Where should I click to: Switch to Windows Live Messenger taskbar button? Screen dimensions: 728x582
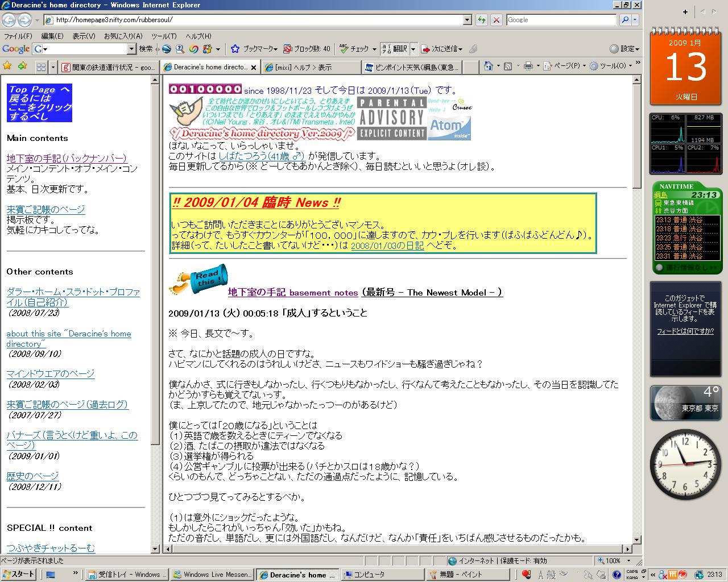[212, 575]
